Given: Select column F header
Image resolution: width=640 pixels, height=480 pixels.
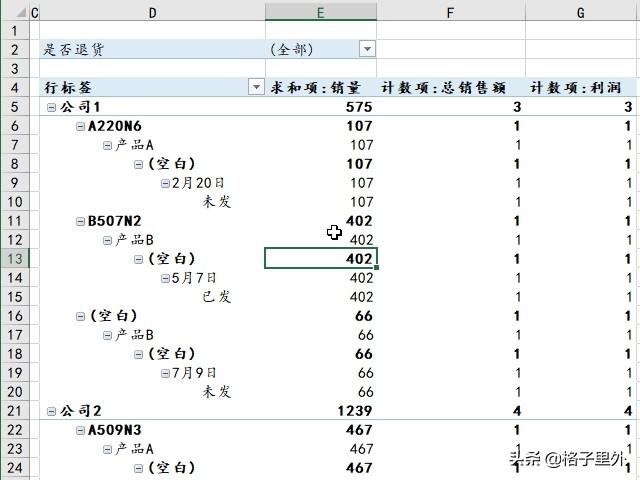Looking at the screenshot, I should (450, 12).
